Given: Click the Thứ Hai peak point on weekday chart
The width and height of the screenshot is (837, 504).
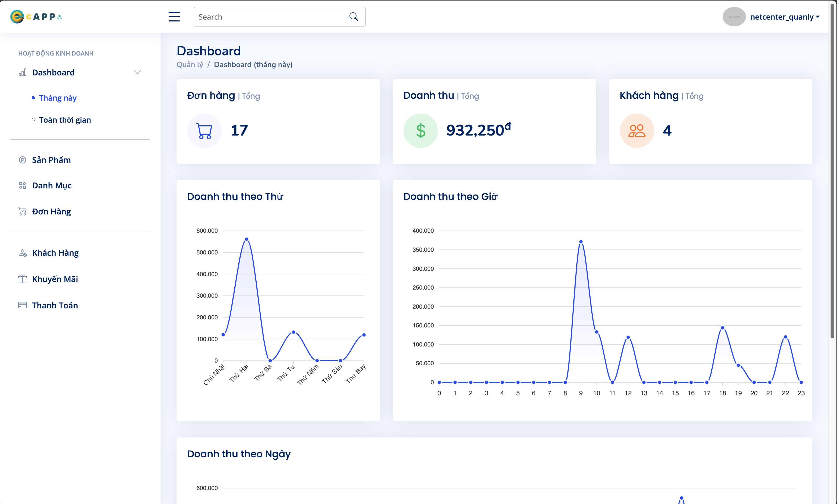Looking at the screenshot, I should [247, 239].
